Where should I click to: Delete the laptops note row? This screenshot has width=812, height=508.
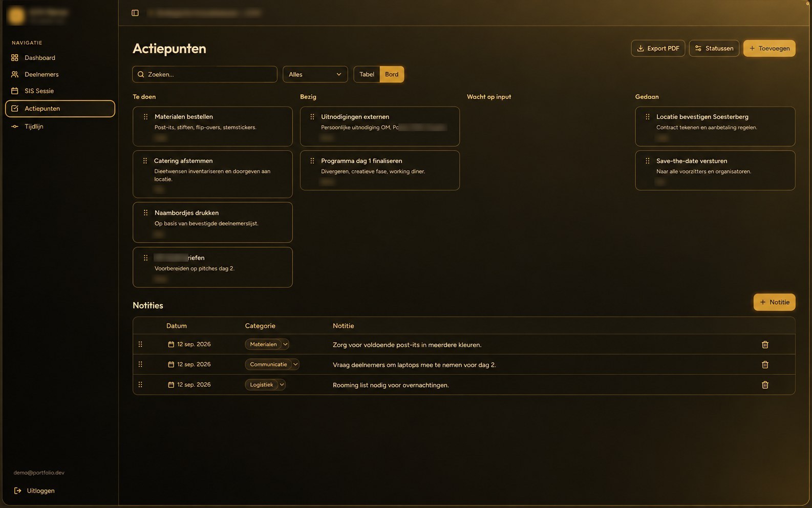(765, 365)
